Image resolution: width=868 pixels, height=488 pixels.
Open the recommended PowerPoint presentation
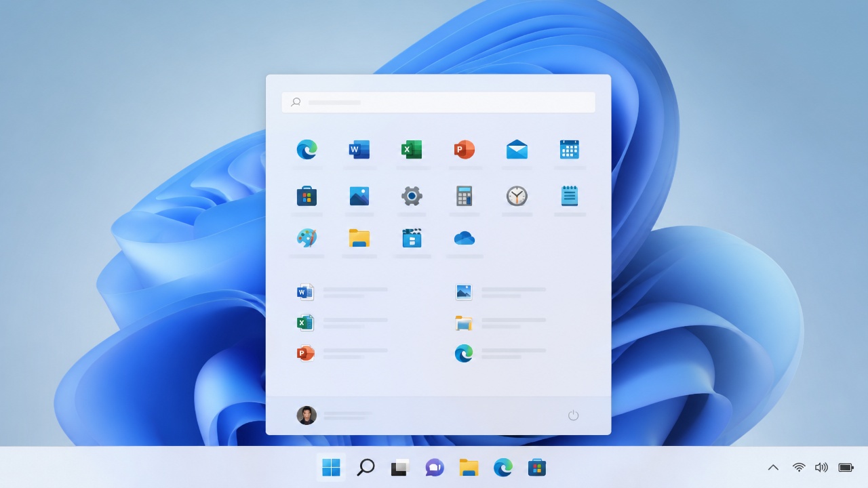tap(305, 353)
